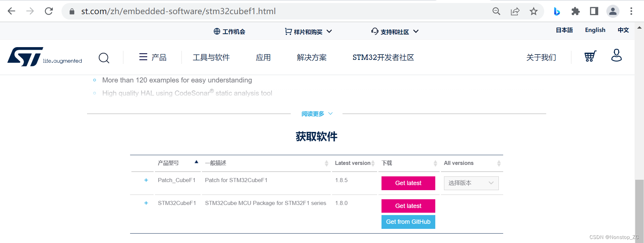Open 产品 hamburger menu
The image size is (644, 243).
click(153, 57)
